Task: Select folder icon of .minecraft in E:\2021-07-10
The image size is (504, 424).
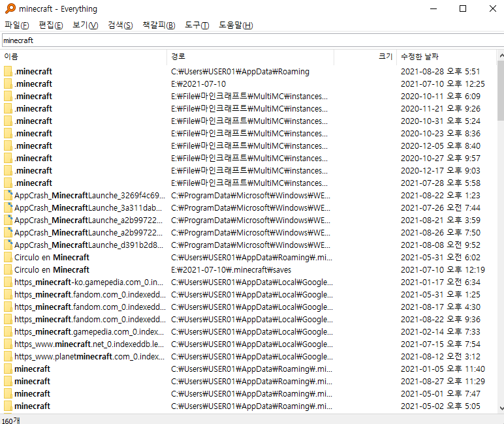Action: pyautogui.click(x=8, y=84)
